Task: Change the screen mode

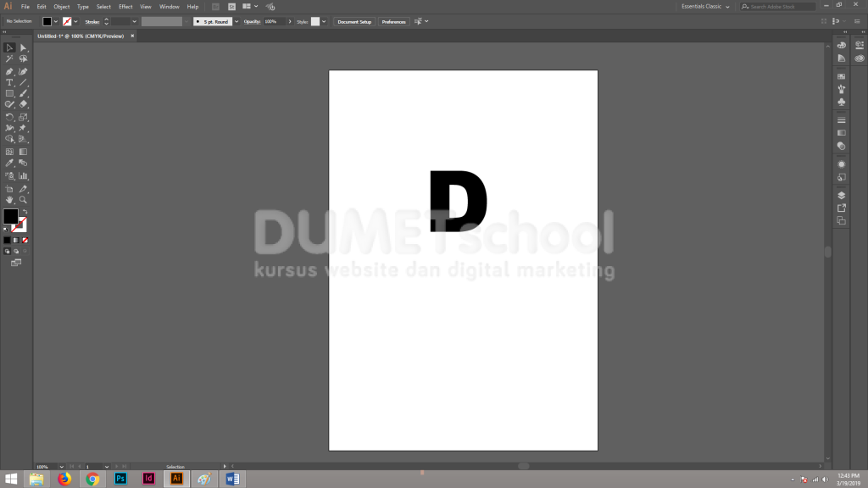Action: click(x=16, y=263)
